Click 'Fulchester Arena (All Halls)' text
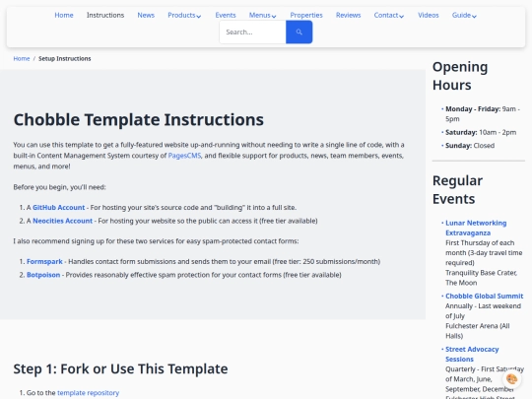Screen dimensions: 532x399 (x=478, y=331)
